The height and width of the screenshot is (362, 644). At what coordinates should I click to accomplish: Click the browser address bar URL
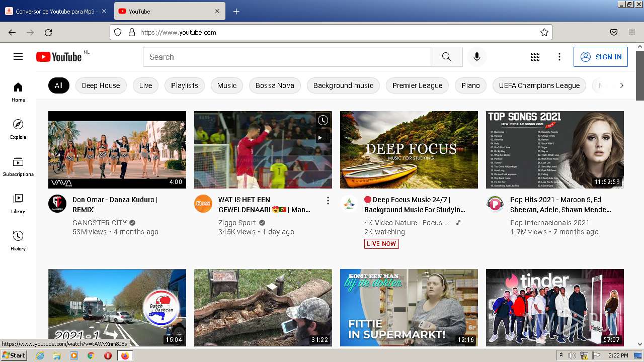(178, 32)
